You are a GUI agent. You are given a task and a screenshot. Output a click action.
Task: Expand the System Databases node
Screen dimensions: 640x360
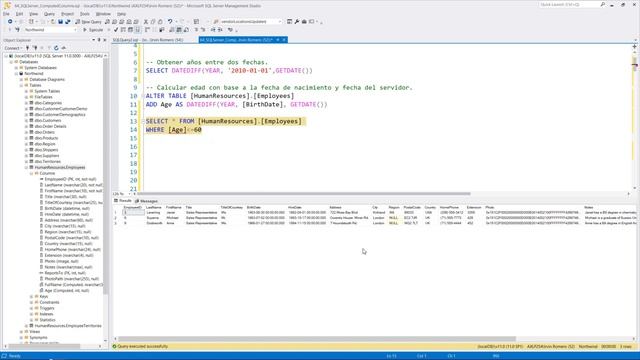[16, 68]
